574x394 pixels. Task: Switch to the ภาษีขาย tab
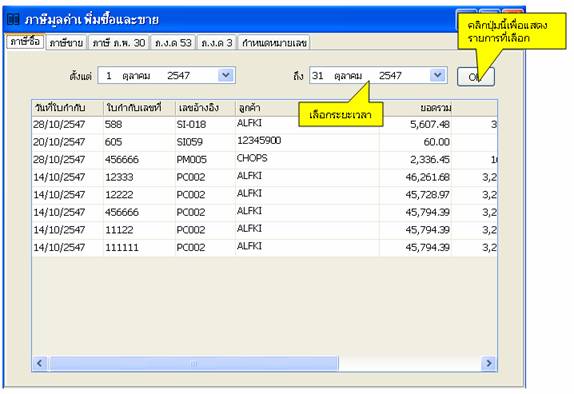[66, 43]
